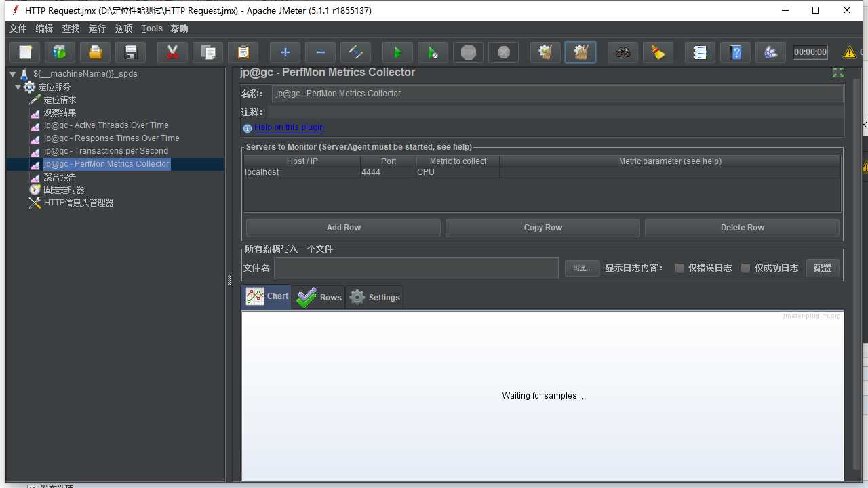Click the plugins manager toolbar icon
This screenshot has height=488, width=868.
771,52
